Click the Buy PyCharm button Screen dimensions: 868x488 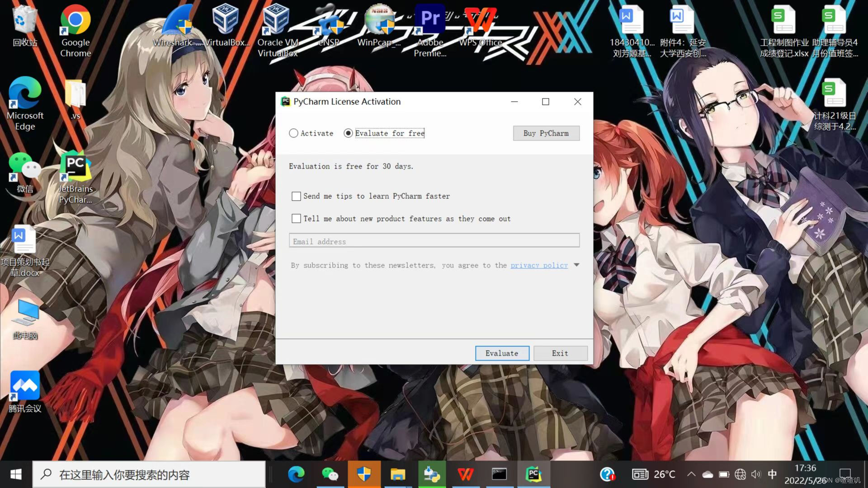click(546, 133)
